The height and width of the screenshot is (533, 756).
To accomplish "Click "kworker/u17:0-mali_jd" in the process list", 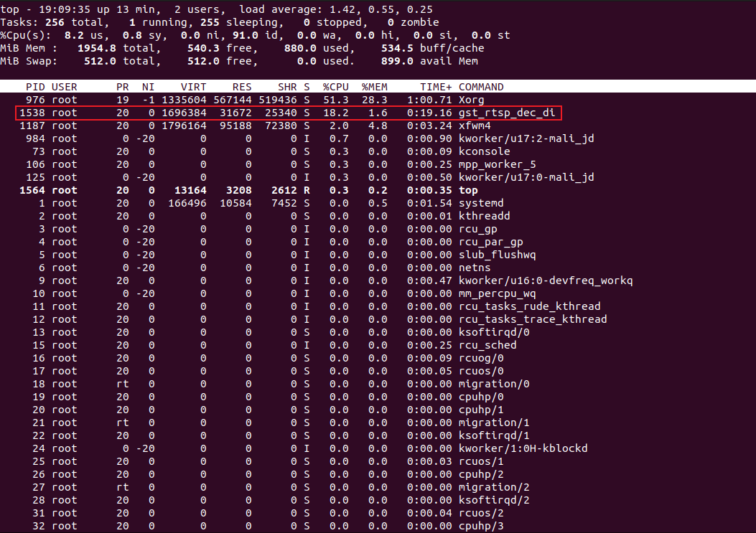I will tap(526, 177).
